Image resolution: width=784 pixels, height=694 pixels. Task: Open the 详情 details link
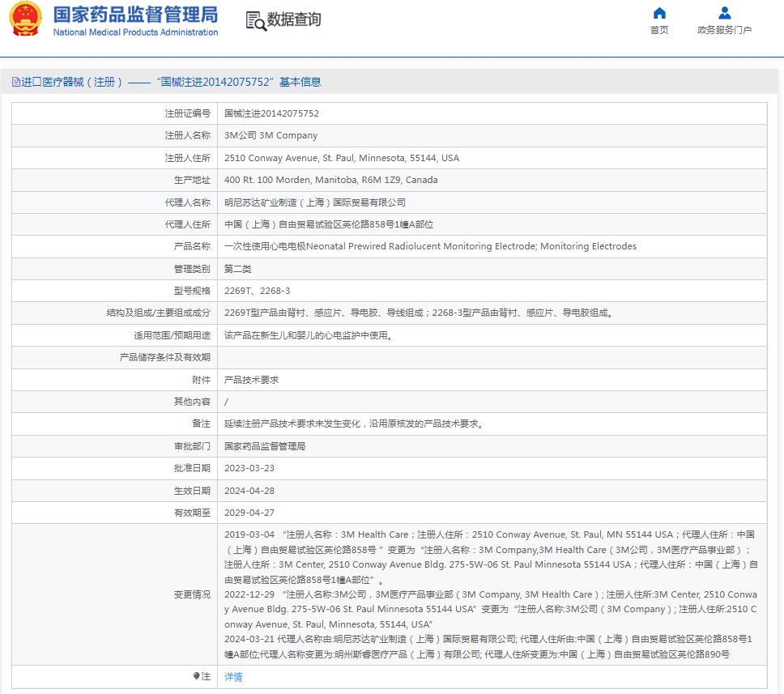coord(233,676)
